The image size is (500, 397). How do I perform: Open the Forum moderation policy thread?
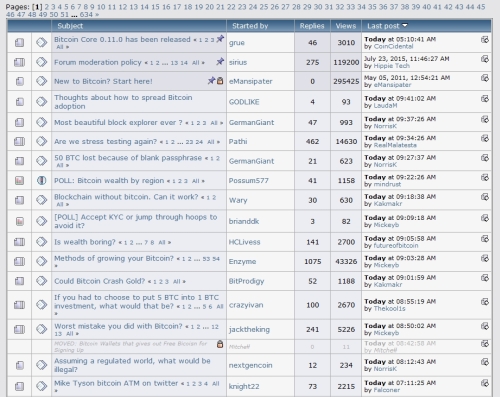pos(98,62)
